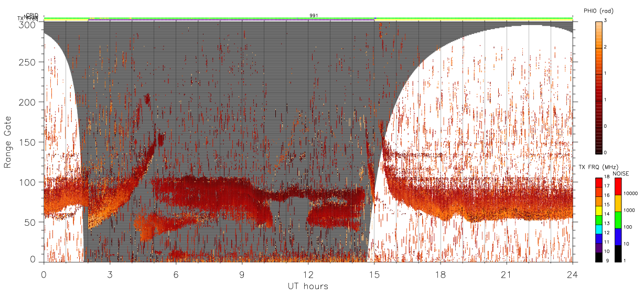Screen dimensions: 644x297
Task: Select the blue 11–12 MHz TX FRQ swatch
Action: 599,238
